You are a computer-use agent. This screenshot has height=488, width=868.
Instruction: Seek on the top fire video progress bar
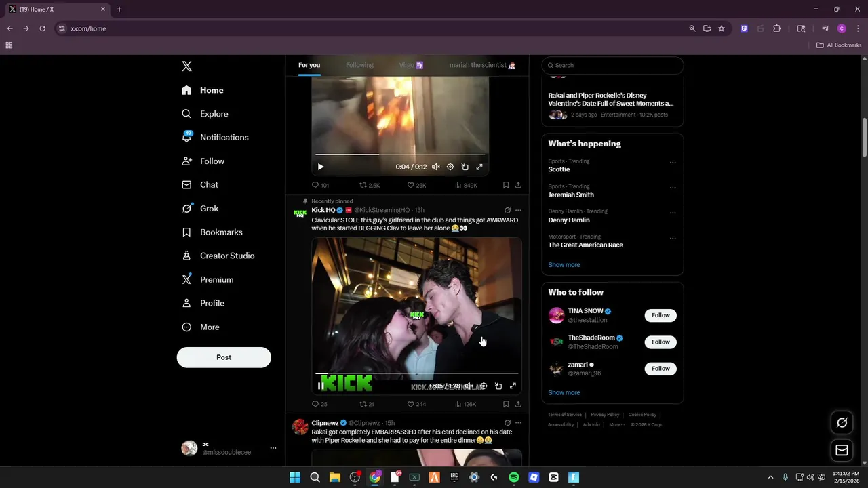tap(400, 155)
